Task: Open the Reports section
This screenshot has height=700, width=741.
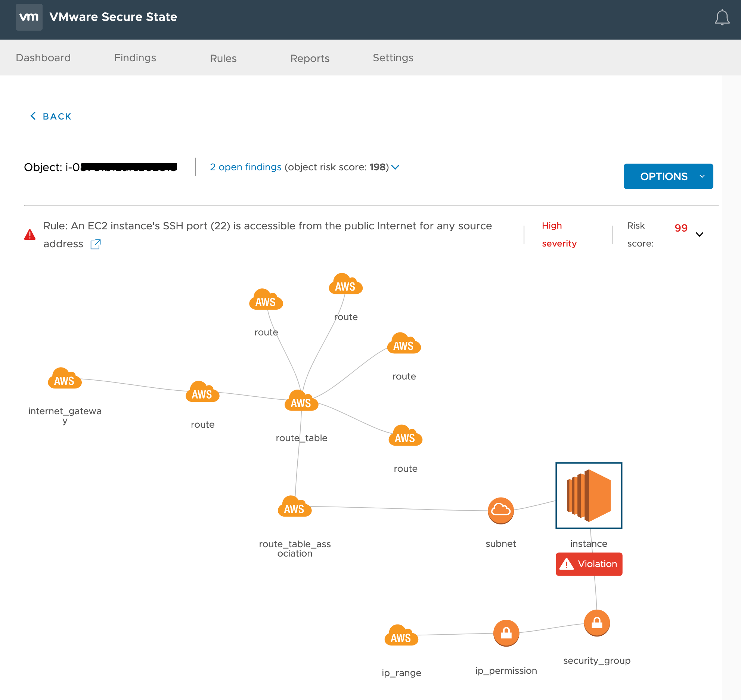Action: [310, 58]
